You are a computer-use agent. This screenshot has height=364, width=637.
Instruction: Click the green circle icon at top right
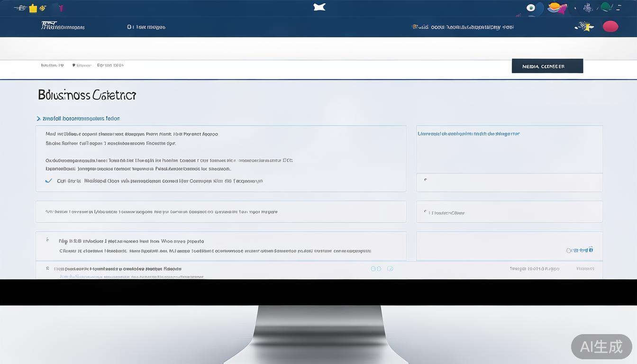click(x=606, y=7)
